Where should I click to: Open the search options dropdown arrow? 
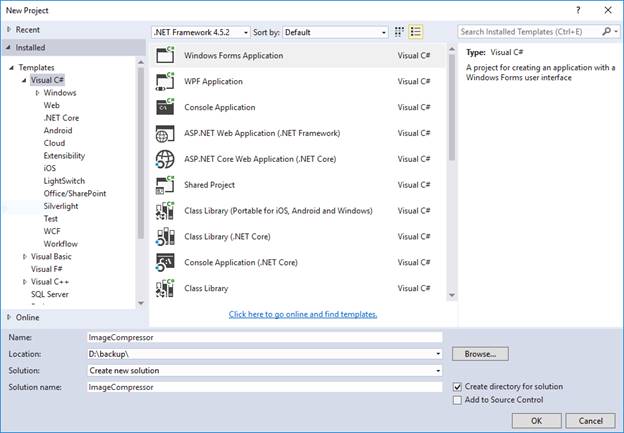(616, 31)
